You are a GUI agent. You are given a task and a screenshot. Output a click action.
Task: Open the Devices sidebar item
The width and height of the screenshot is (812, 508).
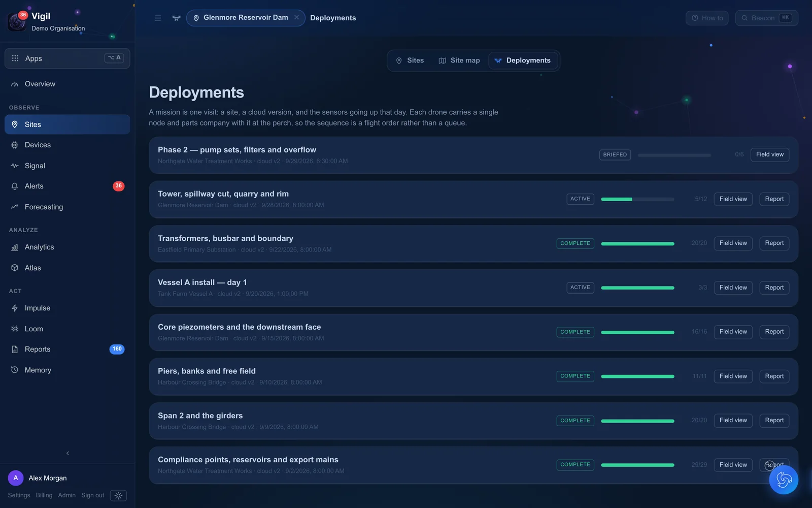point(67,145)
